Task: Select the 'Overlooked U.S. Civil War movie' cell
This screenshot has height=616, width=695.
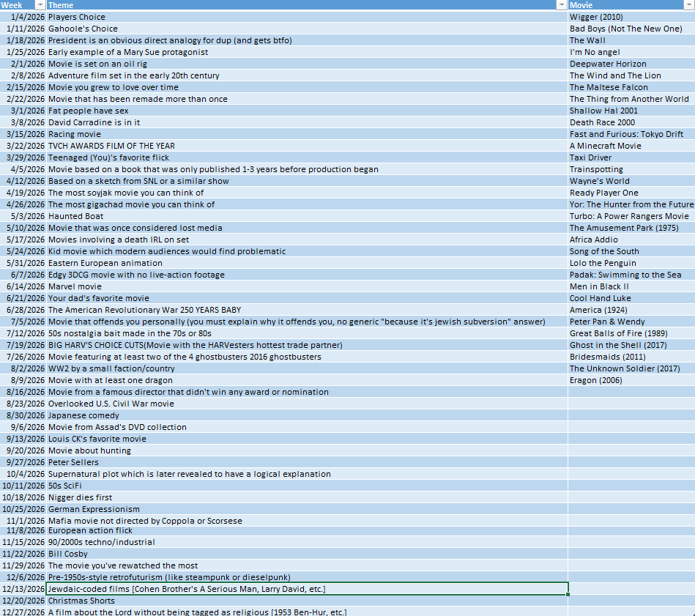Action: [x=307, y=404]
